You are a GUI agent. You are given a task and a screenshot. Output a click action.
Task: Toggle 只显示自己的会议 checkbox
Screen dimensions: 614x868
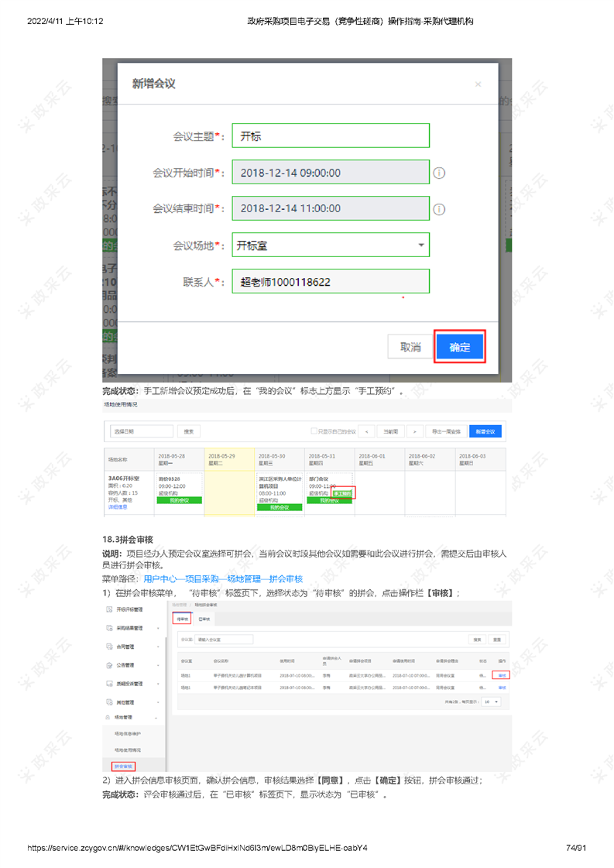[x=314, y=431]
